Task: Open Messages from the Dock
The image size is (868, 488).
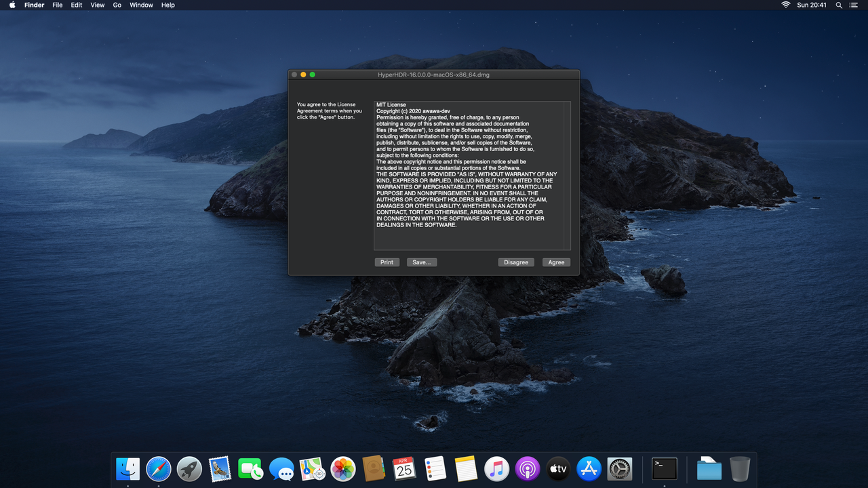Action: 281,468
